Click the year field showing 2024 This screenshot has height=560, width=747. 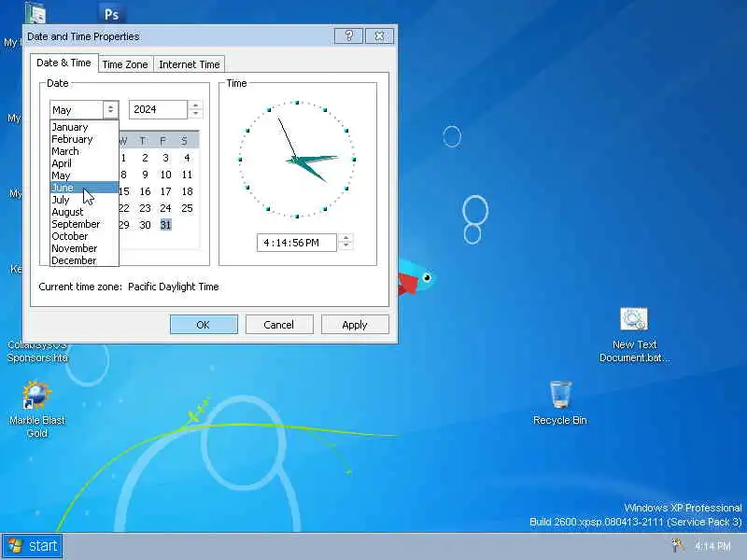pyautogui.click(x=158, y=109)
